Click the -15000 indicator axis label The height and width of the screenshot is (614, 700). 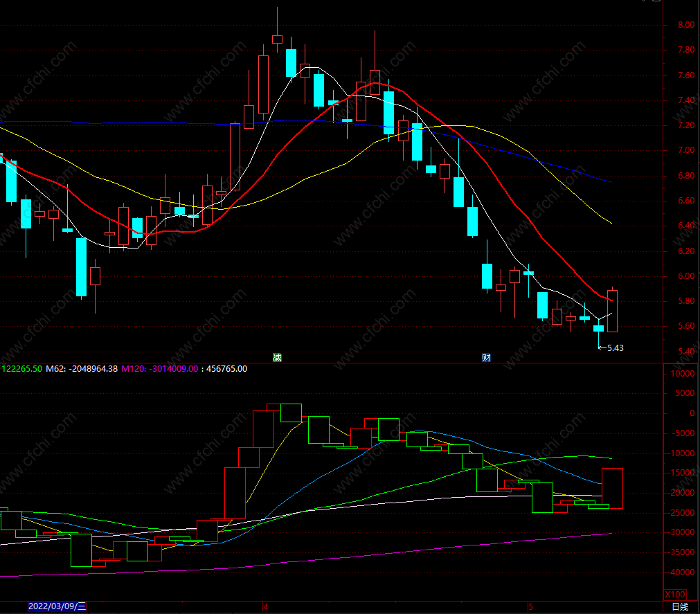(x=681, y=473)
